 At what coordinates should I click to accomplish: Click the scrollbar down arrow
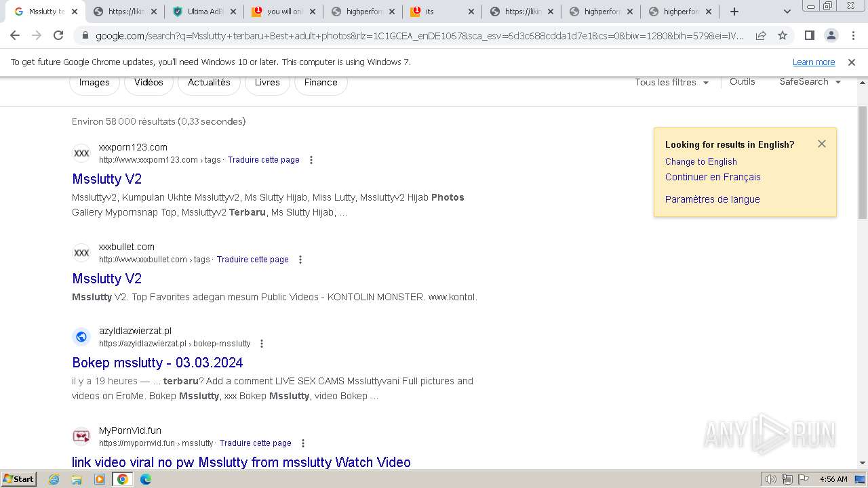863,464
